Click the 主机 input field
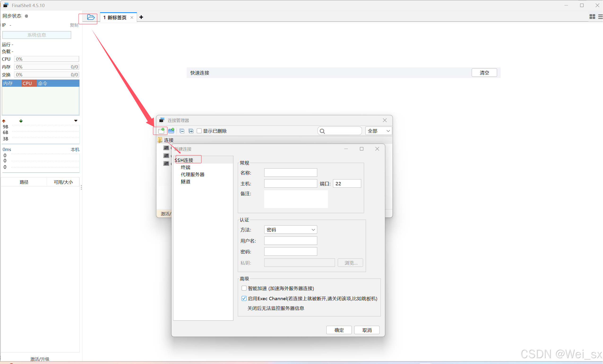This screenshot has height=364, width=603. click(x=290, y=184)
